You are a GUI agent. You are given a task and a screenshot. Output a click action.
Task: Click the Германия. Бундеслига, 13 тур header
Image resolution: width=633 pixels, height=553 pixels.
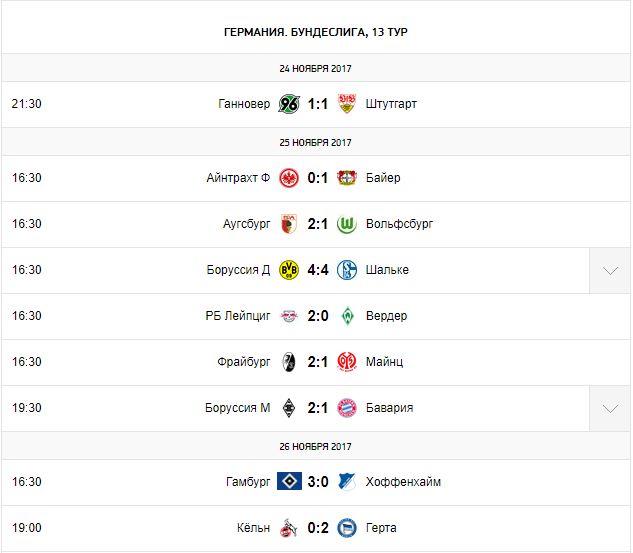click(316, 32)
